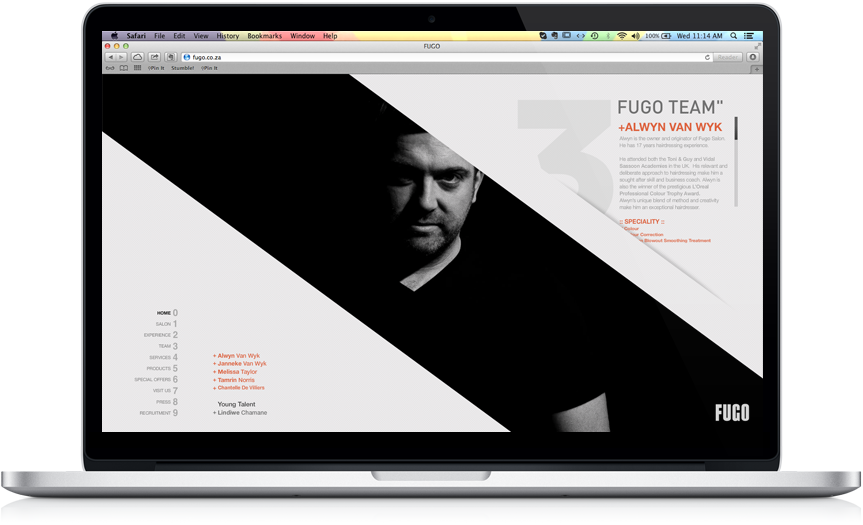The height and width of the screenshot is (525, 863).
Task: Open the File menu
Action: click(x=160, y=36)
